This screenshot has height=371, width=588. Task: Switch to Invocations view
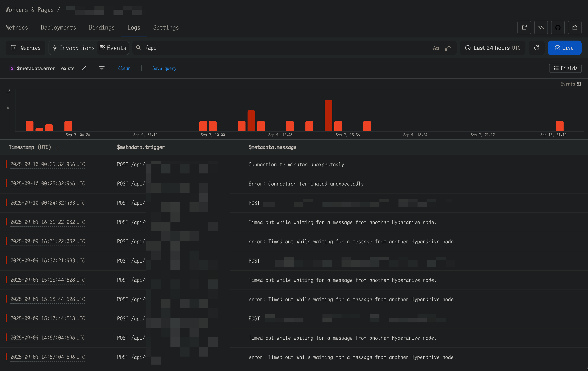click(73, 48)
